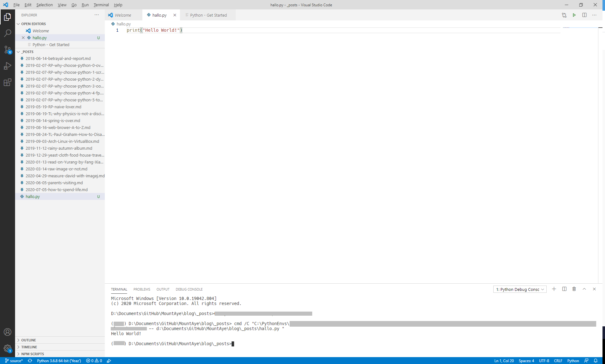Open Run and Debug view
This screenshot has width=605, height=364.
click(x=8, y=66)
